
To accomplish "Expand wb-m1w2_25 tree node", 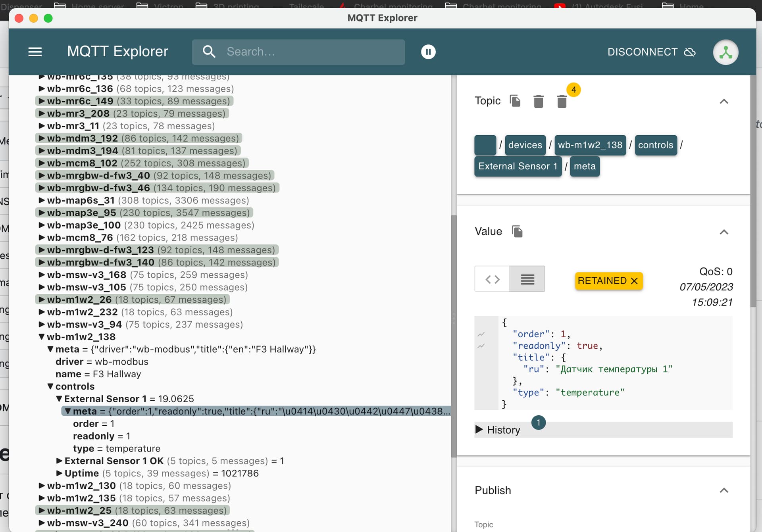I will (x=41, y=511).
